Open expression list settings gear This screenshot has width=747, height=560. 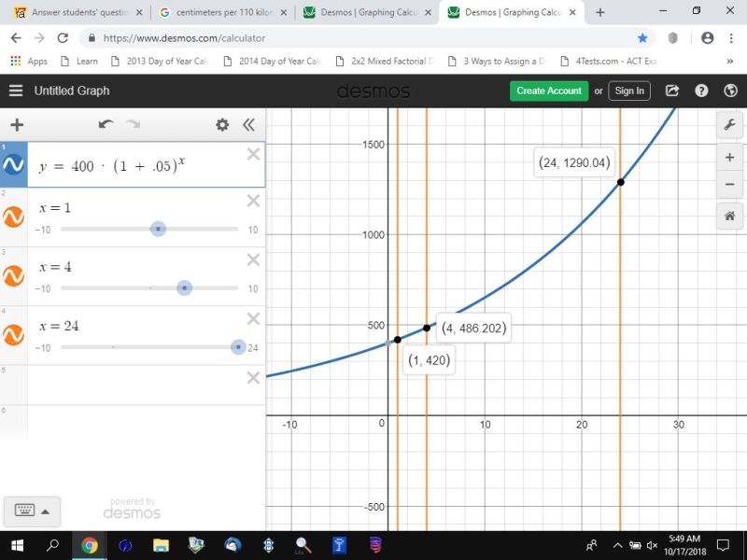[222, 125]
